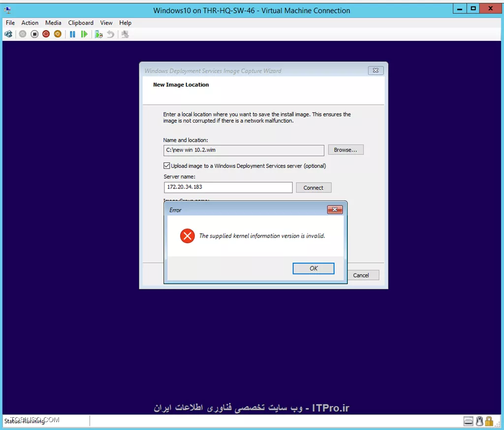
Task: Click the red error icon in dialog
Action: click(x=188, y=236)
